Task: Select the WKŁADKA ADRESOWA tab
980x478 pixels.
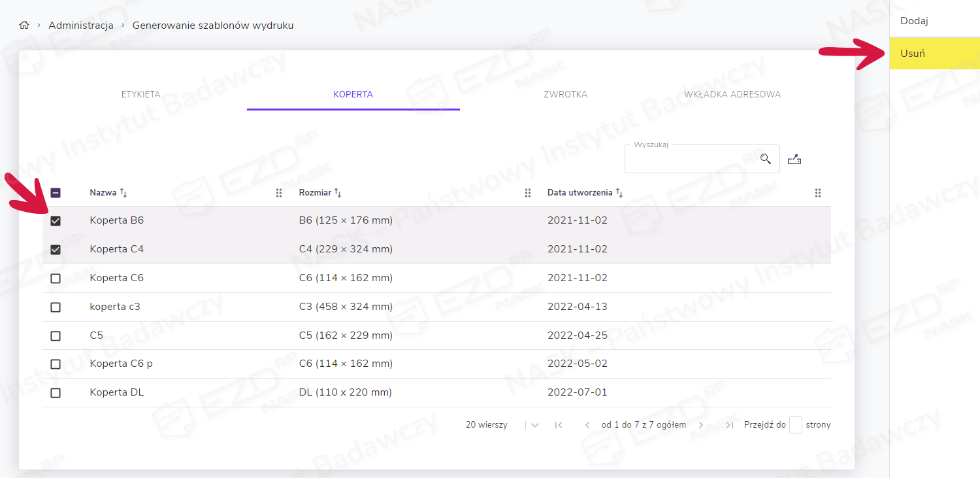Action: point(732,94)
